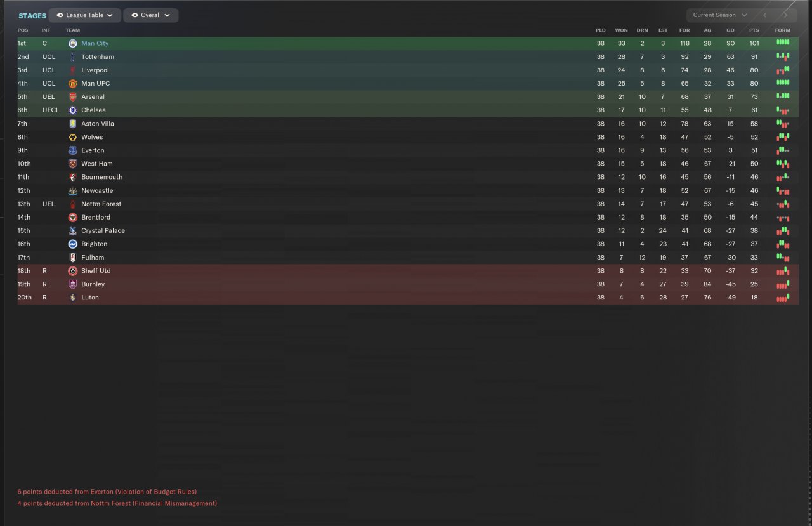Sort table by GD column header
The image size is (812, 526).
point(730,30)
